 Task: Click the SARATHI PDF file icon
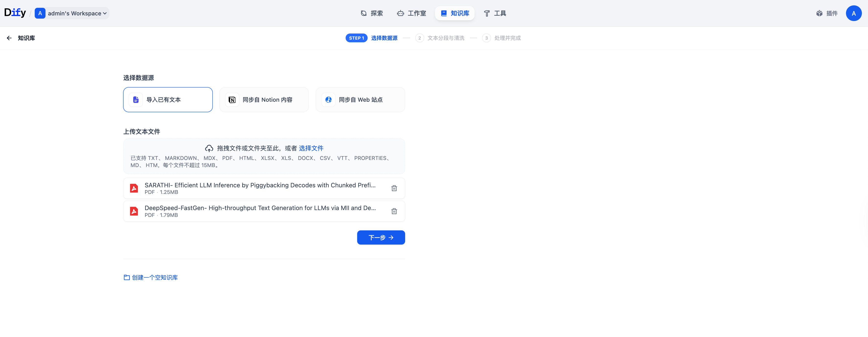[134, 188]
